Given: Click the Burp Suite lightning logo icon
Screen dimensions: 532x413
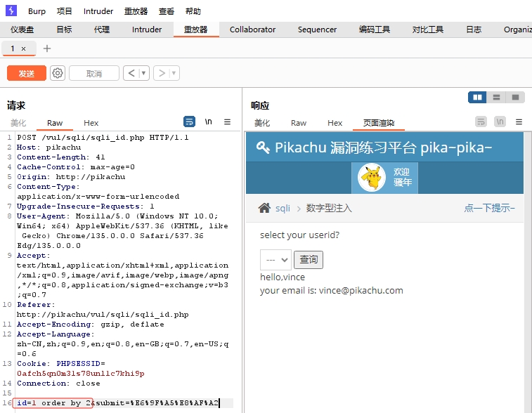Looking at the screenshot, I should click(x=11, y=11).
